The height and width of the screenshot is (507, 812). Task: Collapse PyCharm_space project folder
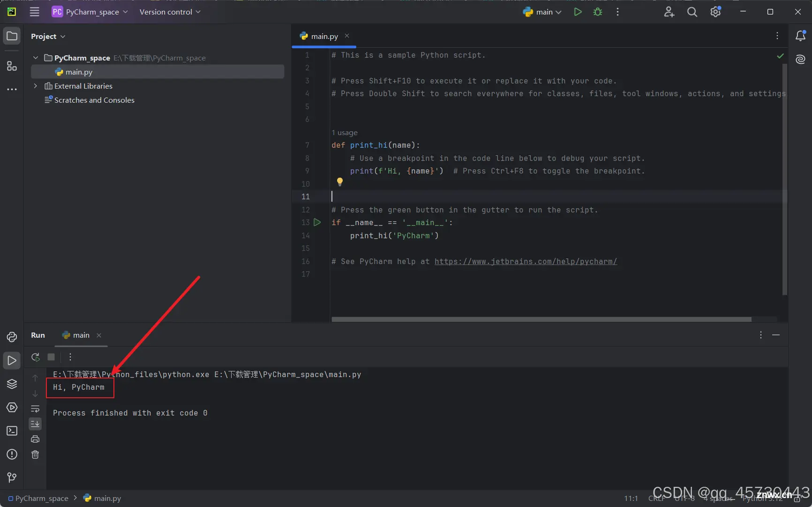coord(36,58)
